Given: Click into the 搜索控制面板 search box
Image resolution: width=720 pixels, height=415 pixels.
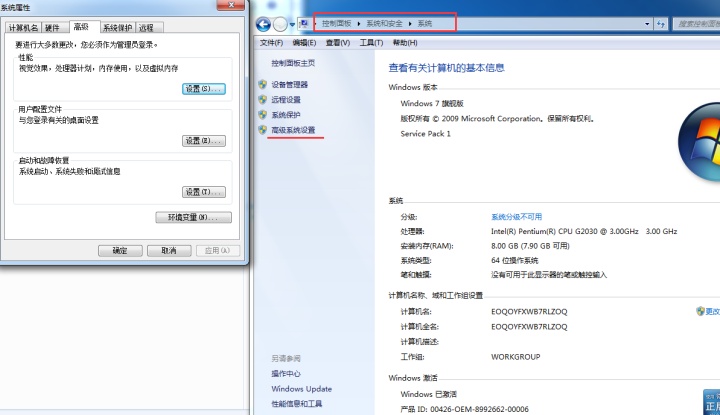Looking at the screenshot, I should (696, 24).
